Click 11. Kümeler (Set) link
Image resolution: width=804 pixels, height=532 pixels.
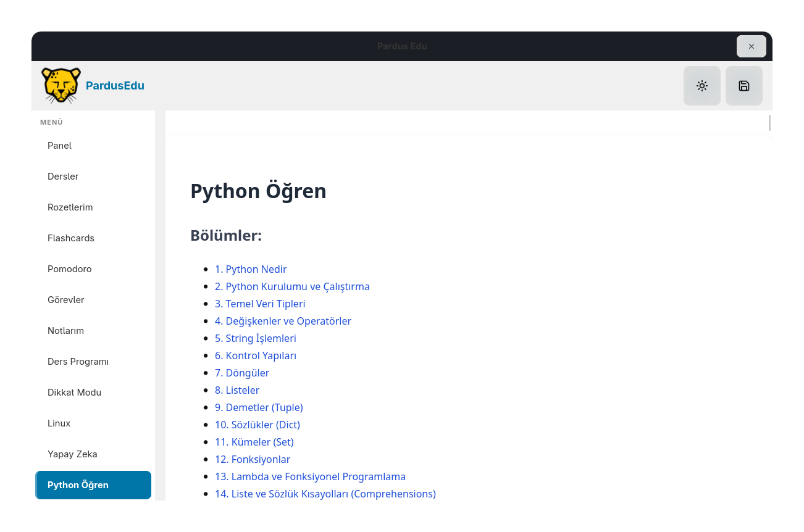pos(254,442)
